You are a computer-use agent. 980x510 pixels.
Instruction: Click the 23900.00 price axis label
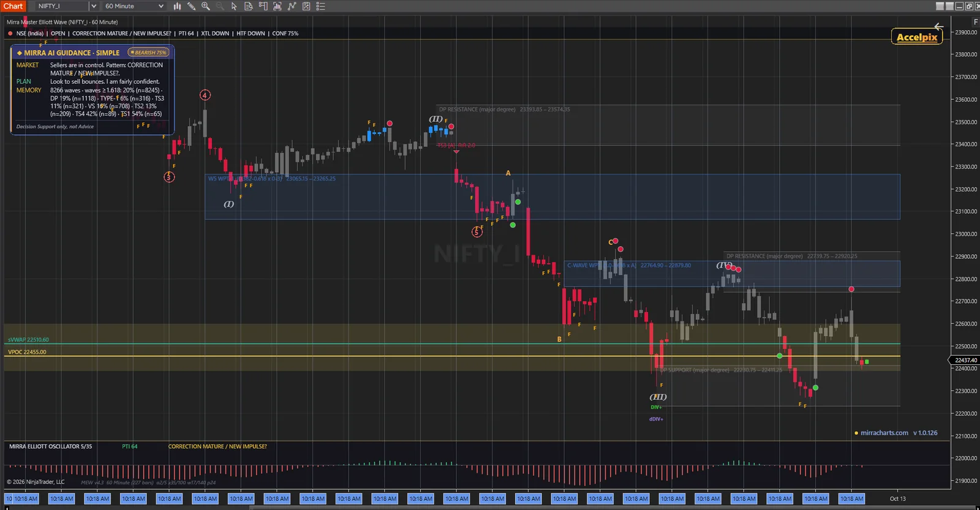(x=966, y=32)
